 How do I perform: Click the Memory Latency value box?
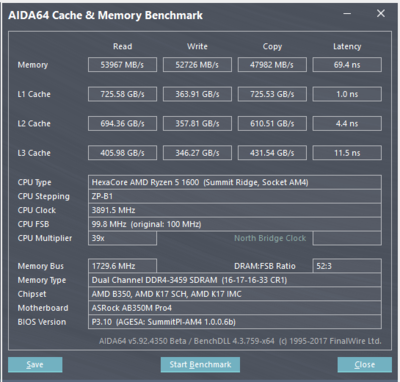pyautogui.click(x=347, y=65)
